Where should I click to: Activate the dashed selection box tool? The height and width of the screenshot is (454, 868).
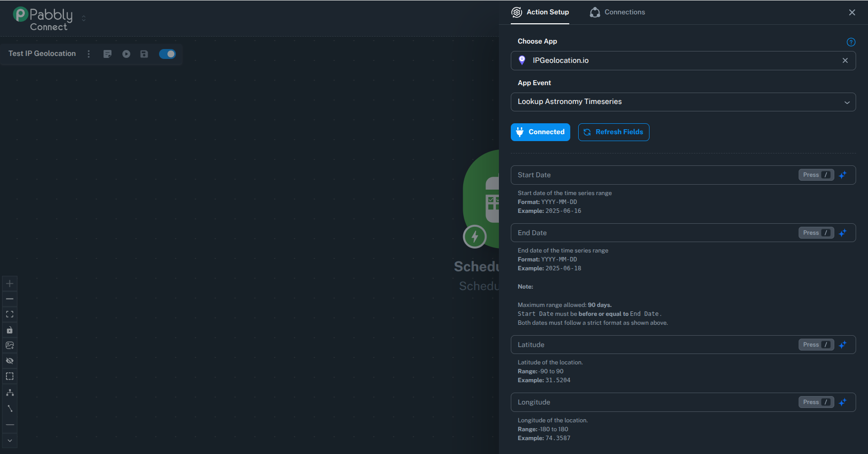pyautogui.click(x=10, y=377)
